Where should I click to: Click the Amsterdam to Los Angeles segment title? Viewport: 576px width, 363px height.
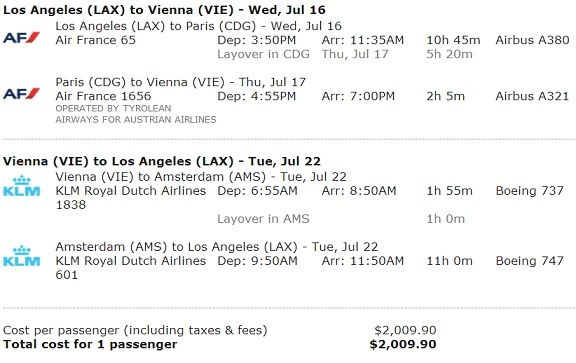click(217, 247)
